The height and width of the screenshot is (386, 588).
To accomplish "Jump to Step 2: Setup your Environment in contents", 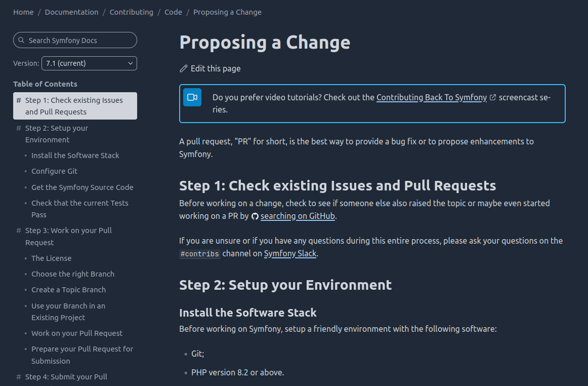I will [57, 134].
